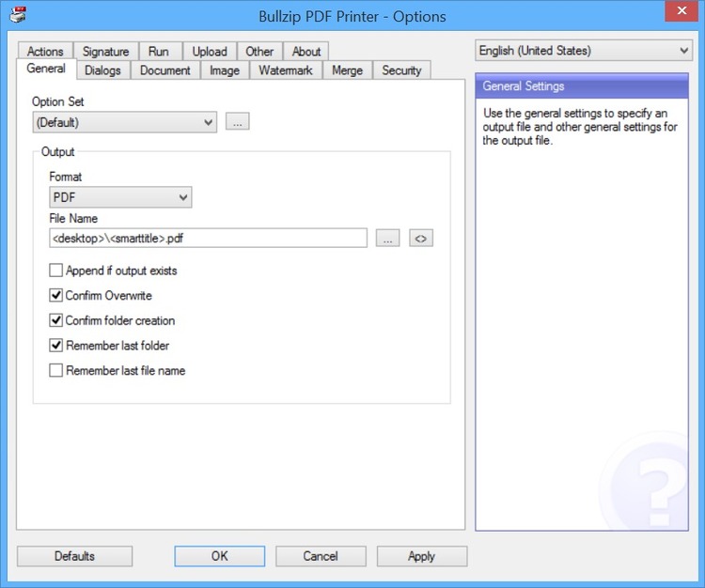Switch to the Merge tab
This screenshot has width=705, height=588.
click(x=347, y=70)
